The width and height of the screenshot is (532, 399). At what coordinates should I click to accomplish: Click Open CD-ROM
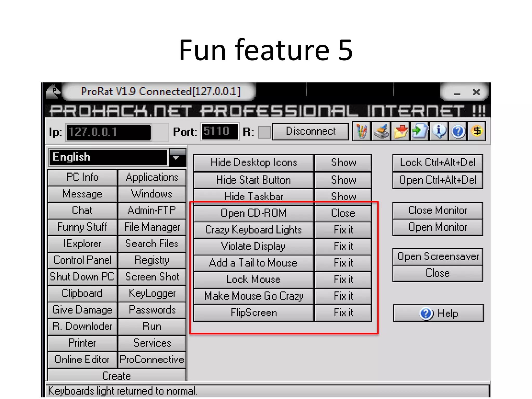(x=254, y=213)
